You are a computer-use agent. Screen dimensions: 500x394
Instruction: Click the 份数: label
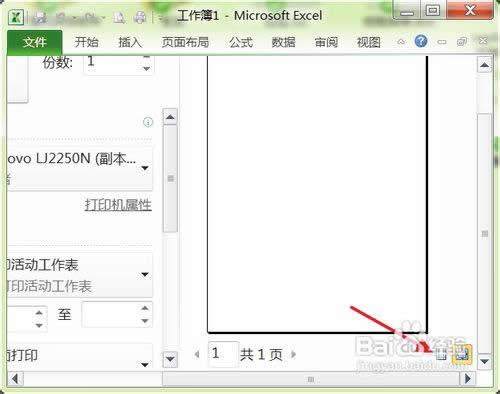pyautogui.click(x=58, y=62)
